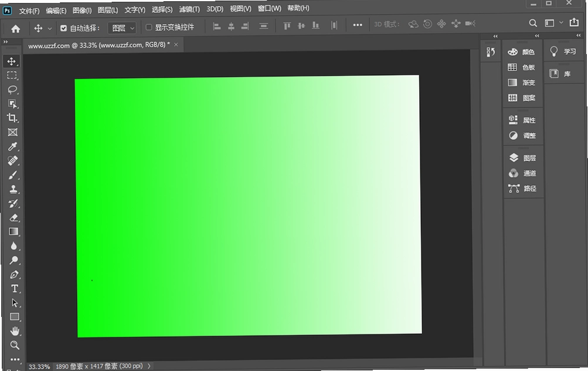The height and width of the screenshot is (371, 588).
Task: Click align left edges icon
Action: (x=217, y=26)
